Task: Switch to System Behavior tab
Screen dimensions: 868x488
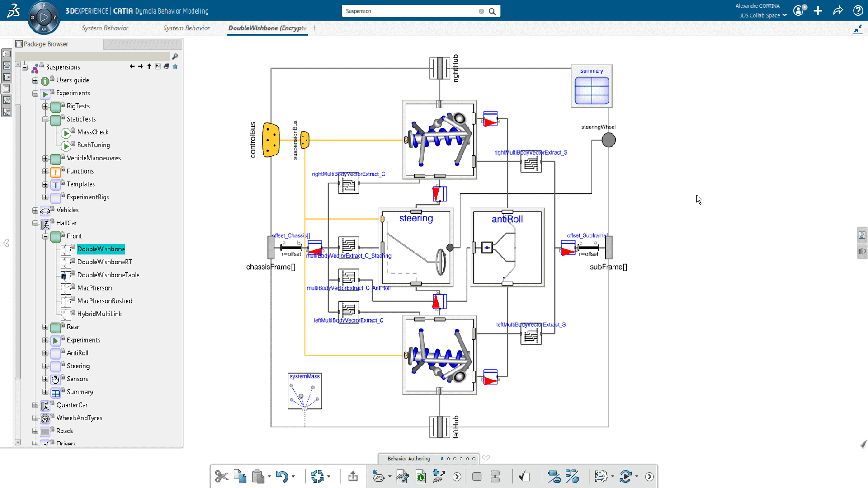Action: click(x=104, y=28)
